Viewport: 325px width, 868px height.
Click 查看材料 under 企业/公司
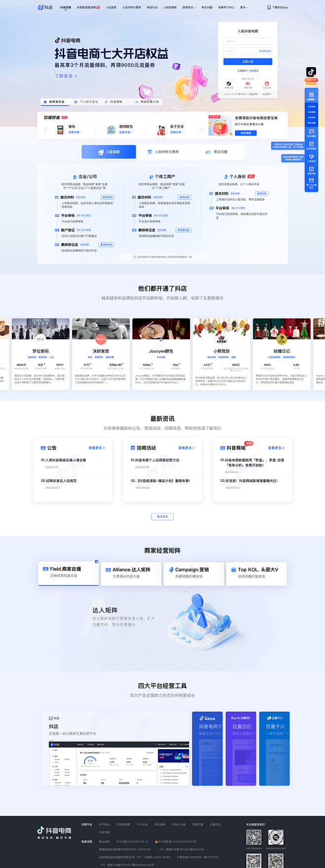pos(107,197)
